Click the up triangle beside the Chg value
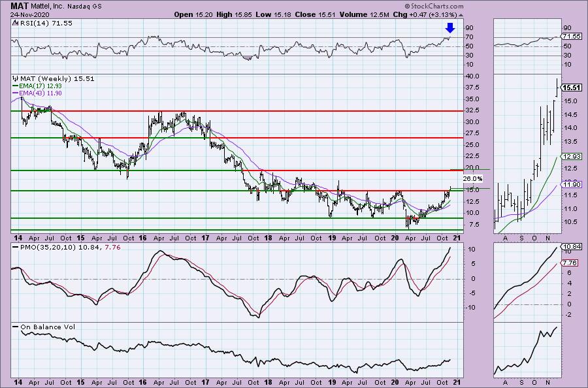 pyautogui.click(x=461, y=15)
